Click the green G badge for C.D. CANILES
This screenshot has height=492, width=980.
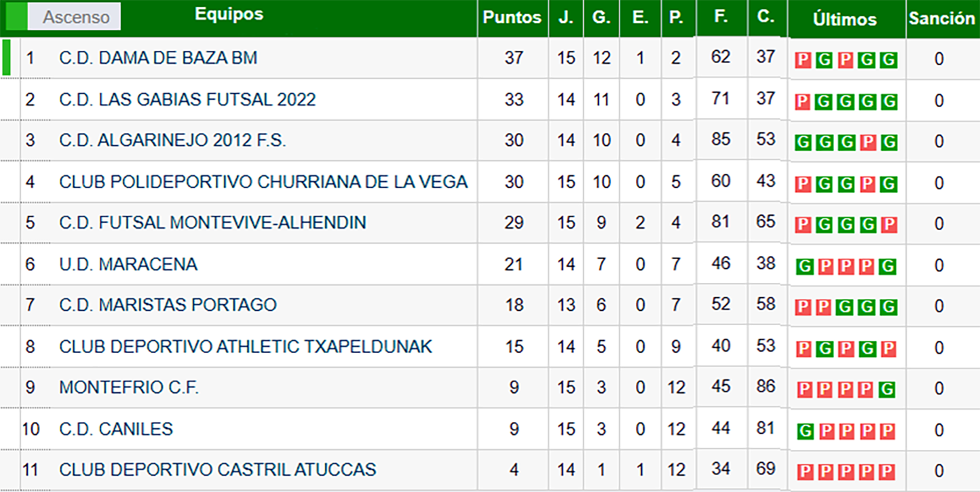tap(804, 431)
